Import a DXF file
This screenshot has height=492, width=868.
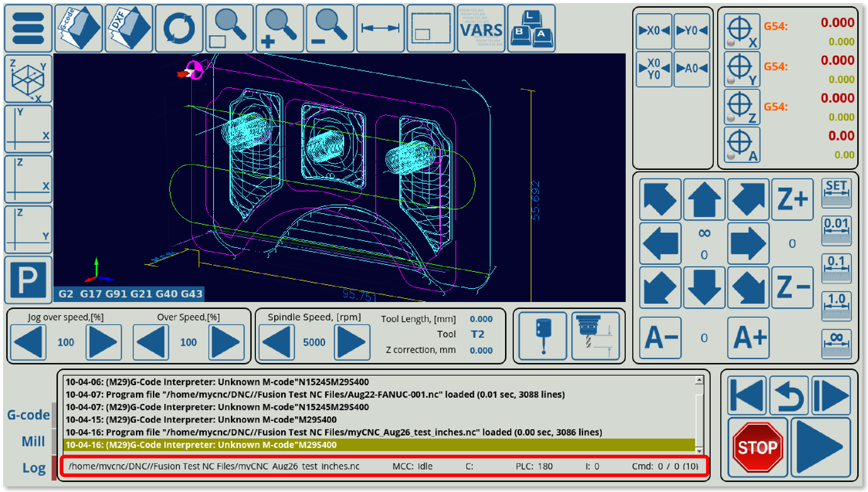coord(129,28)
